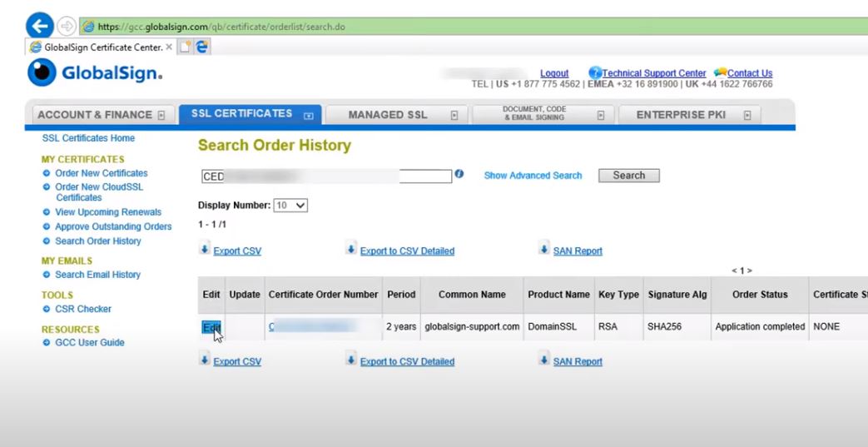
Task: Open SSL Certificates Home link
Action: pyautogui.click(x=88, y=138)
